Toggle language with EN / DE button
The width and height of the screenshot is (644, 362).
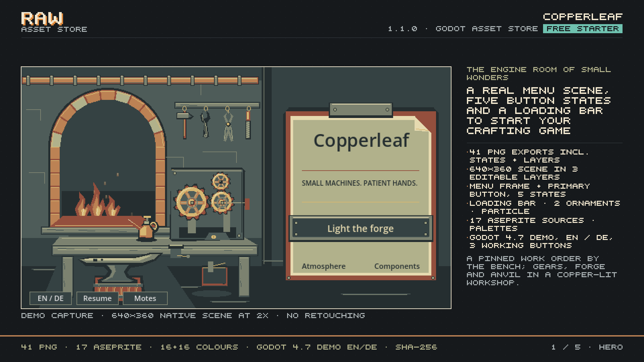tap(51, 298)
